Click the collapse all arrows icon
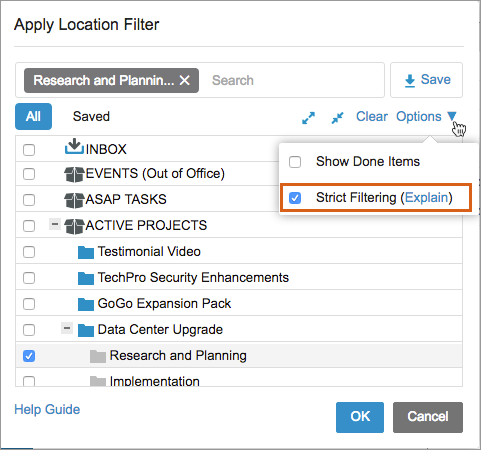This screenshot has height=450, width=481. click(337, 118)
